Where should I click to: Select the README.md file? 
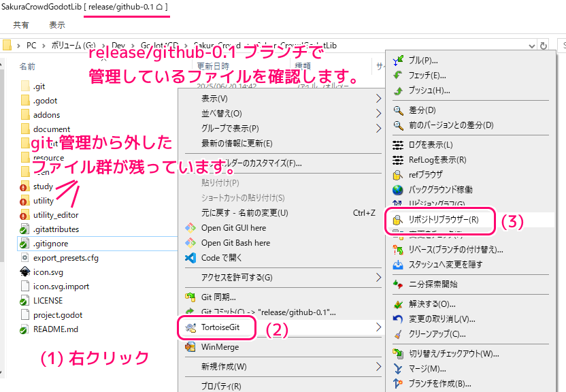pos(56,329)
